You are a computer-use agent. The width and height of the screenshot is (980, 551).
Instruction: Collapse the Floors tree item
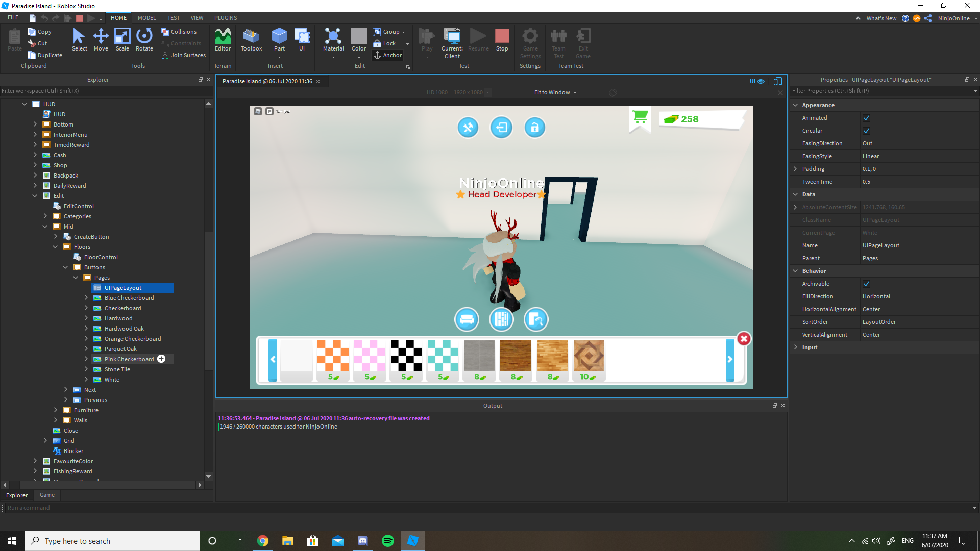point(55,246)
